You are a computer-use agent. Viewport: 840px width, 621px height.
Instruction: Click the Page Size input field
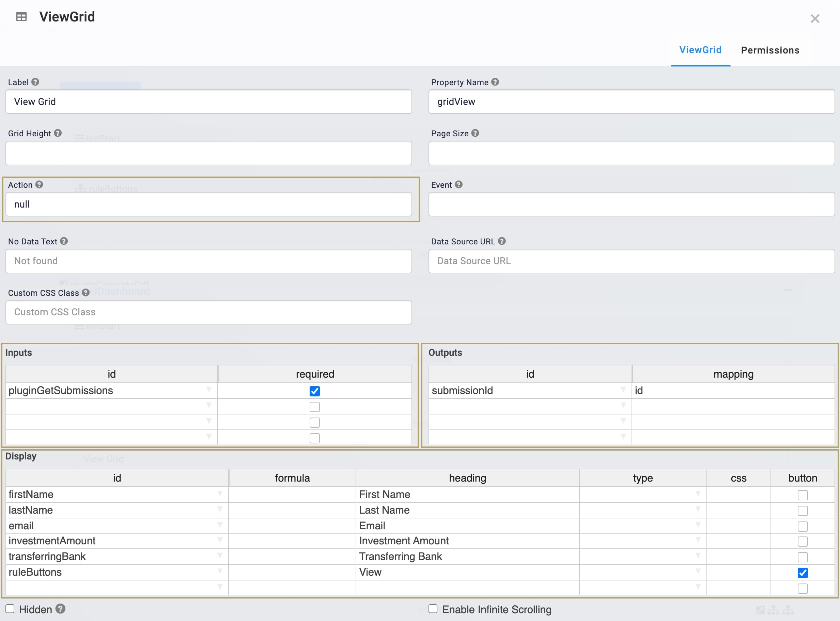pos(632,153)
